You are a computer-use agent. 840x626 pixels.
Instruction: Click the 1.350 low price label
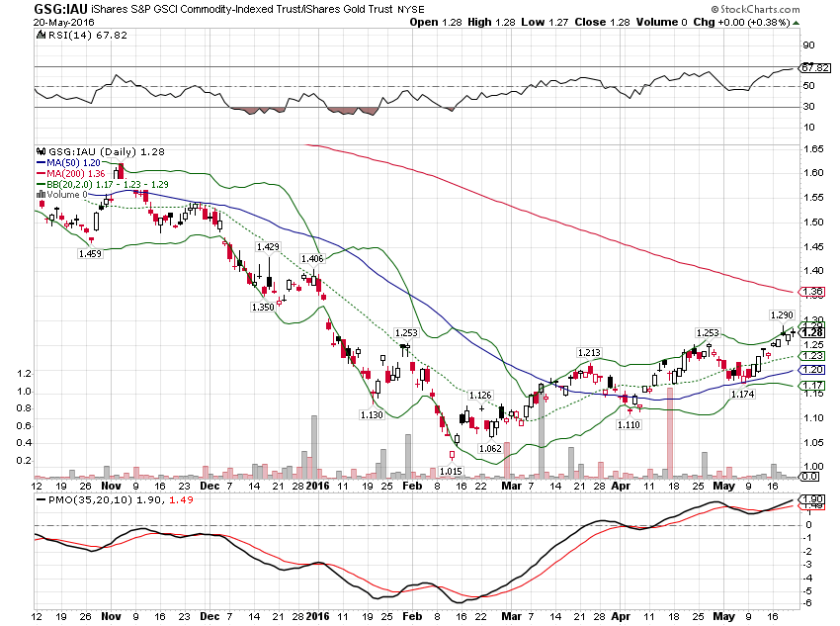(263, 308)
